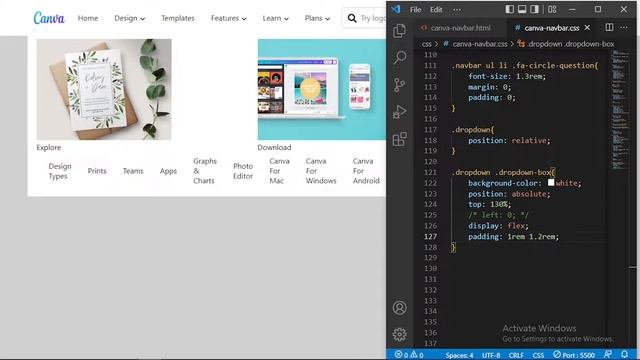This screenshot has height=360, width=640.
Task: Click the feedback icon in status bar
Action: coord(608,354)
